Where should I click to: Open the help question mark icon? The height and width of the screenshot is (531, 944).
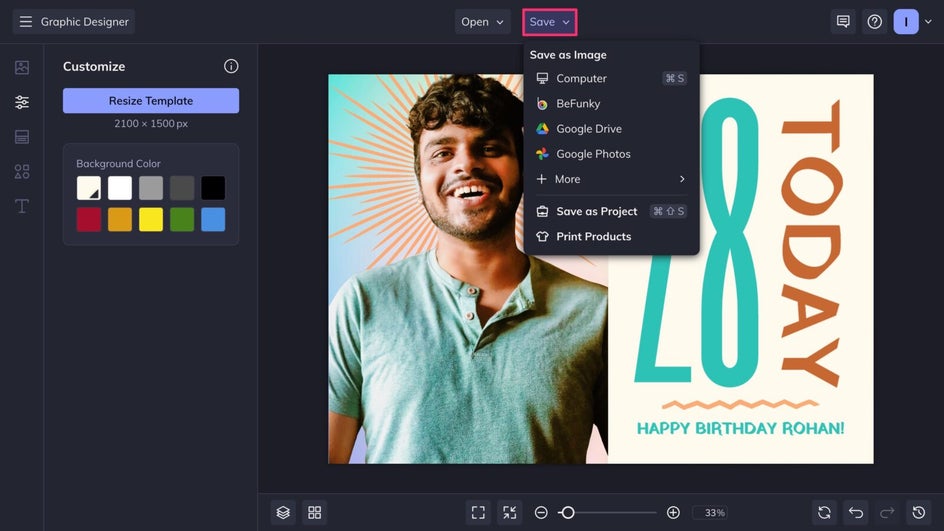pyautogui.click(x=874, y=22)
